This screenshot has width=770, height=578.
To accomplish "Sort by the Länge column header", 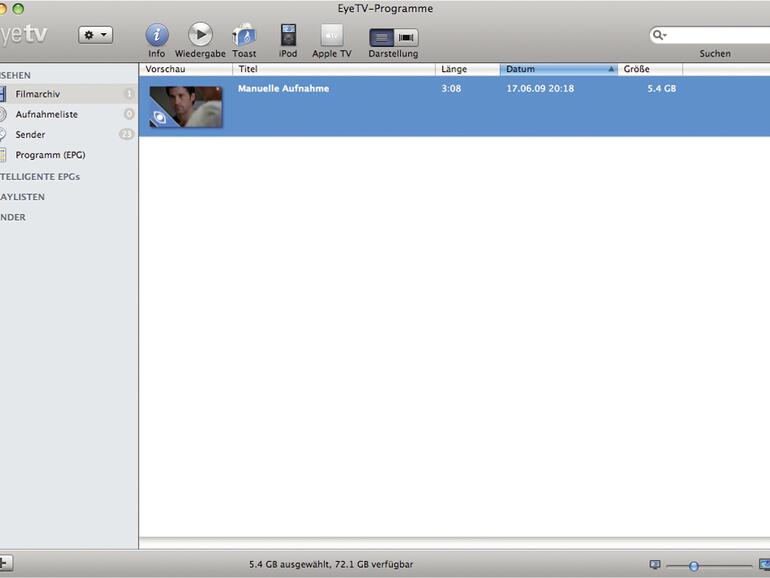I will (468, 69).
